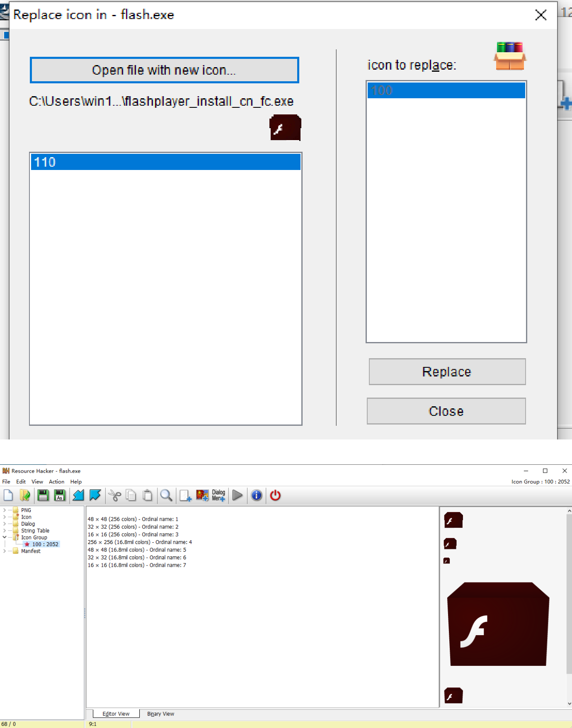Expand the Manifest tree node

pos(5,551)
